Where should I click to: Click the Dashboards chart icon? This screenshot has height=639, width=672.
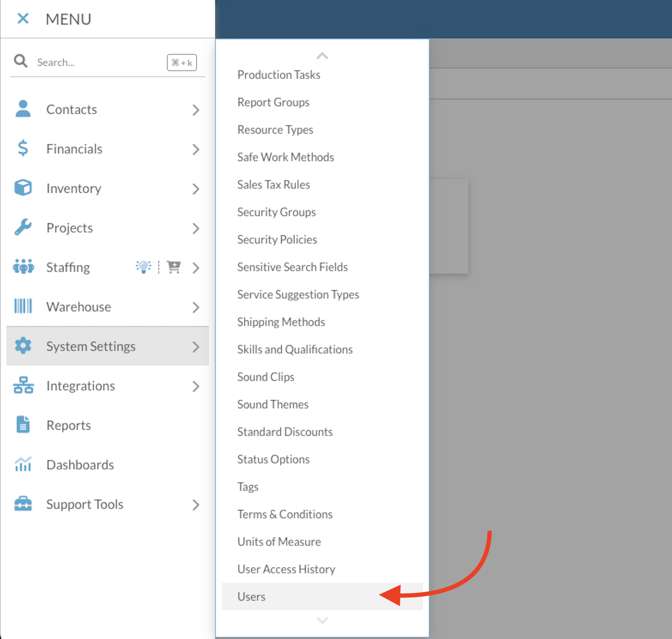[x=23, y=464]
